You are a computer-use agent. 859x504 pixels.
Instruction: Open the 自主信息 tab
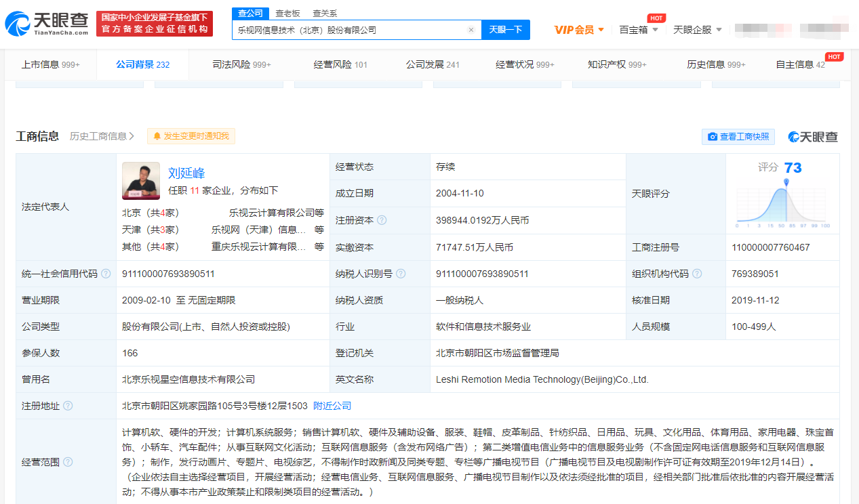point(800,64)
